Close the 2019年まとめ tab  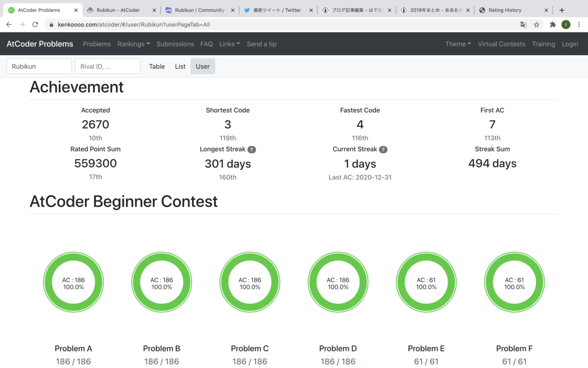[467, 10]
